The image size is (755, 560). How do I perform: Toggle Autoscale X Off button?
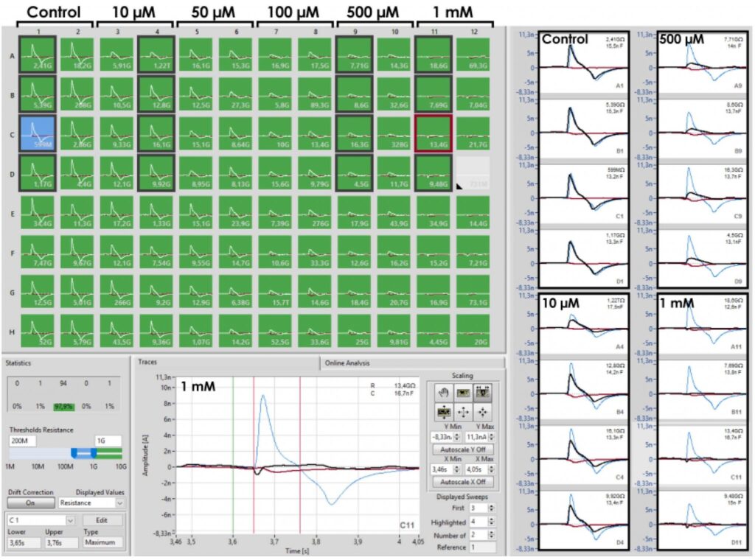[x=465, y=482]
